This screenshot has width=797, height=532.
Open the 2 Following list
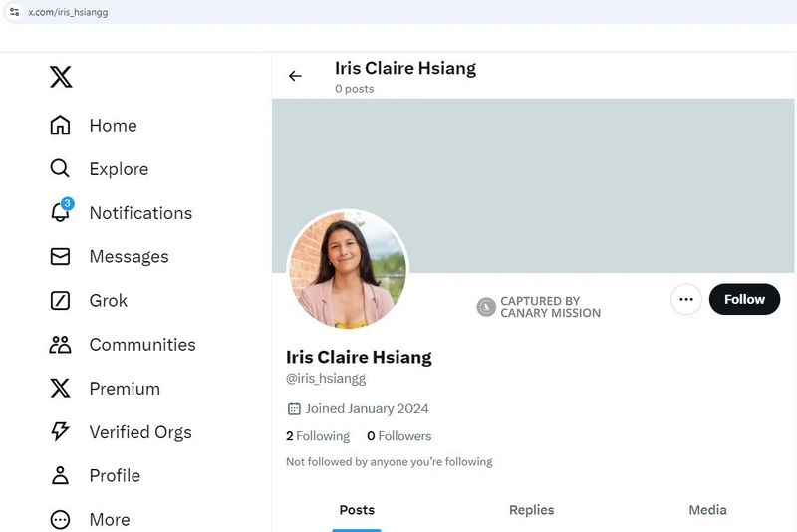(318, 436)
